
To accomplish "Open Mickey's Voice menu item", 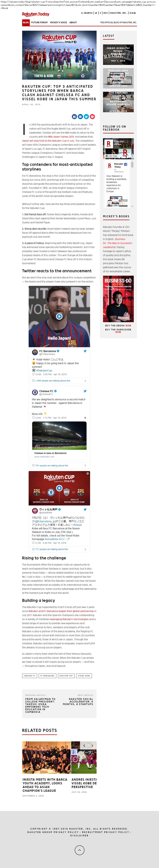I will click(x=58, y=23).
